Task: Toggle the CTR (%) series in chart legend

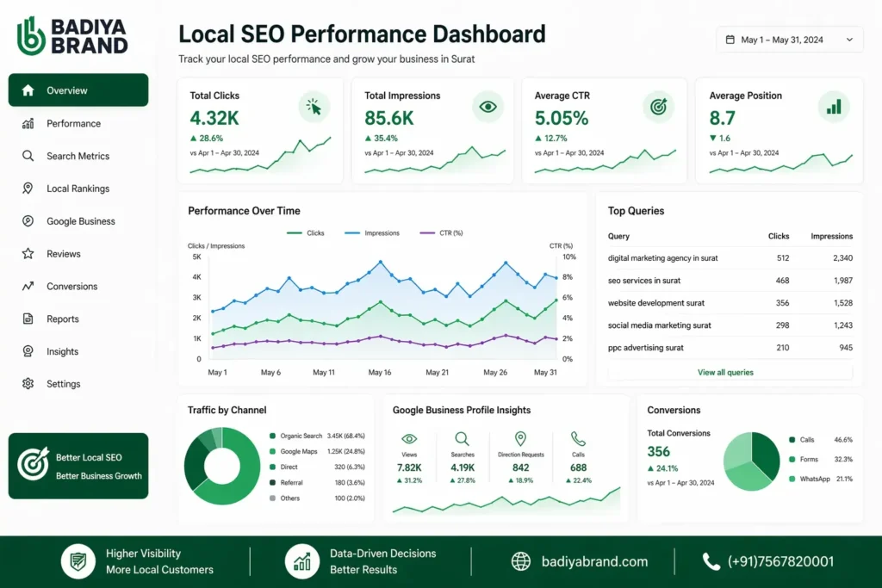Action: click(x=440, y=233)
